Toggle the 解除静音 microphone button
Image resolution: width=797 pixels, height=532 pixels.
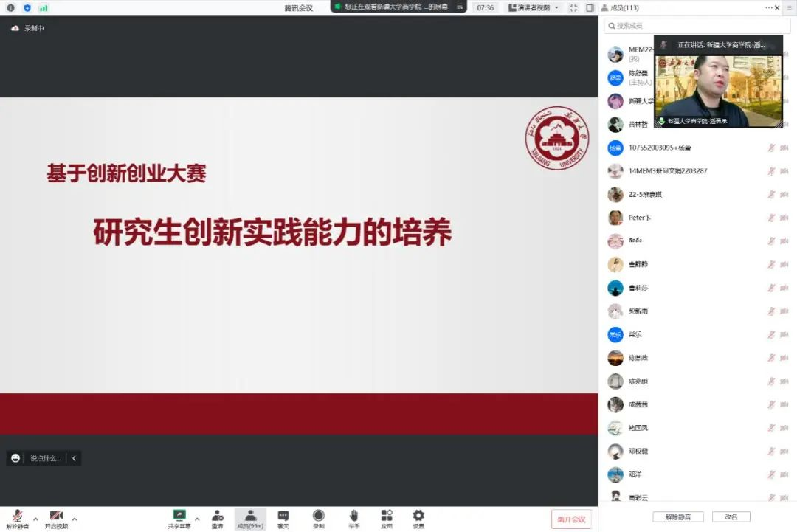(17, 518)
